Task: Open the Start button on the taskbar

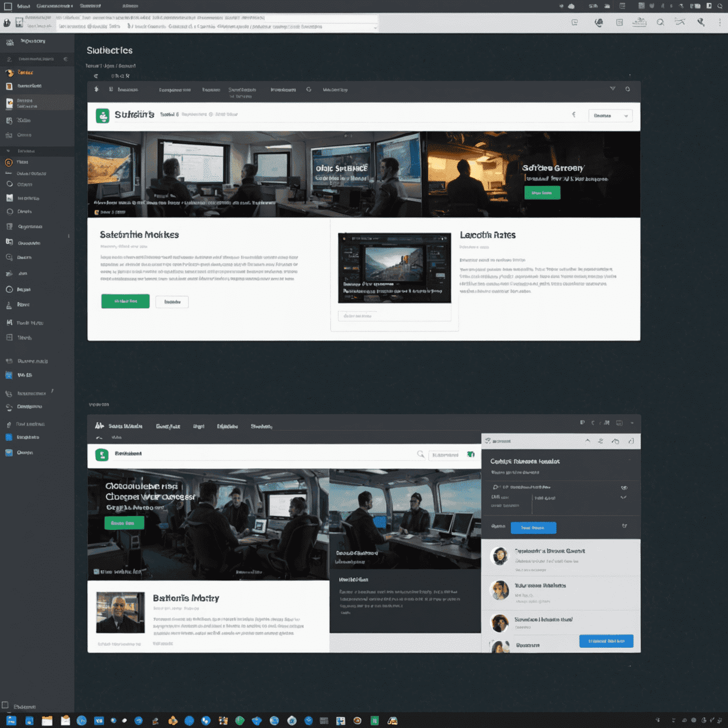Action: click(x=11, y=720)
